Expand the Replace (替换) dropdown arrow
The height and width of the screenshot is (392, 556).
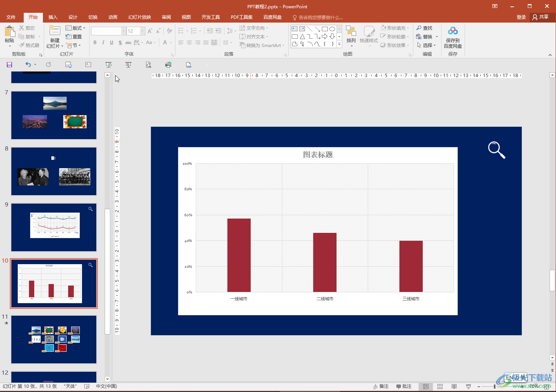click(437, 36)
